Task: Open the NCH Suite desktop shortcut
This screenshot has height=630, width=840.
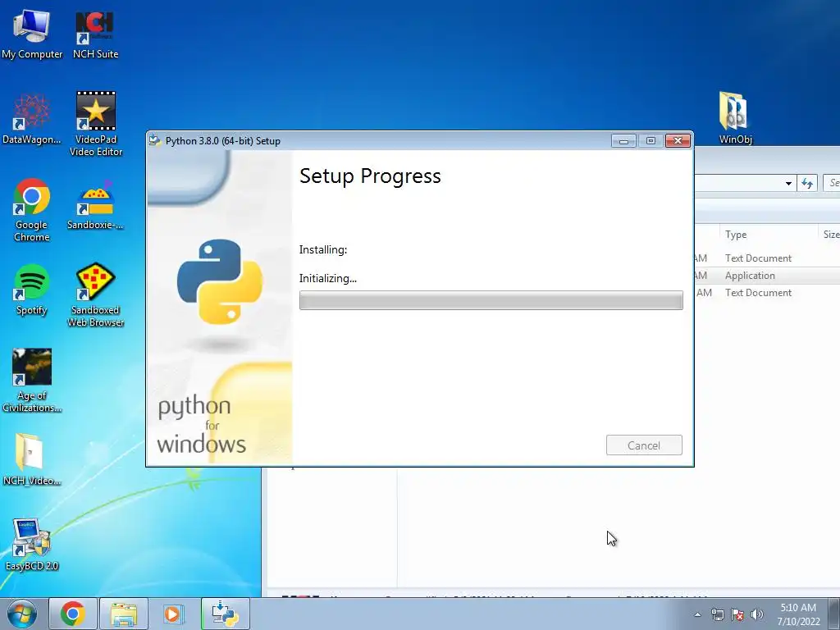Action: [x=95, y=33]
